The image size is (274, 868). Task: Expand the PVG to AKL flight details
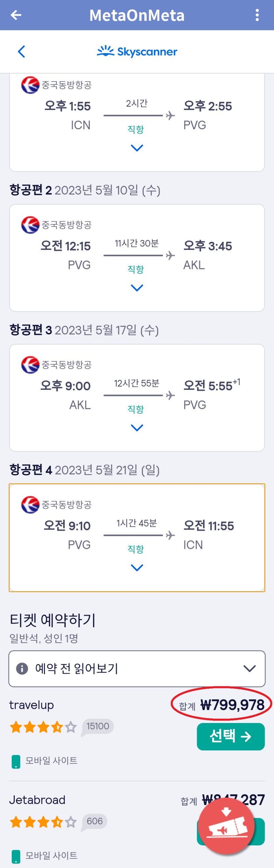pos(137,287)
